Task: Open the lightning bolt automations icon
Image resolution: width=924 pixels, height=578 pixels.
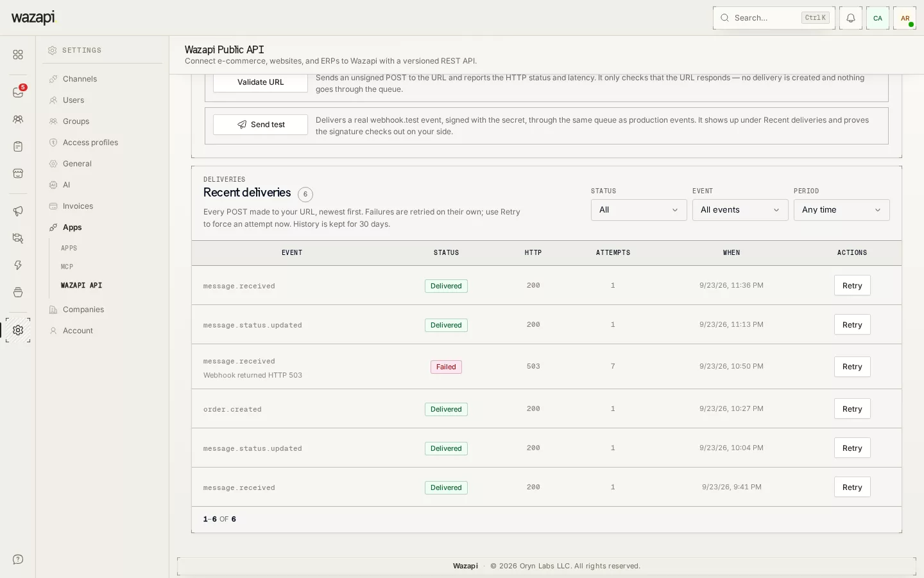Action: click(18, 265)
